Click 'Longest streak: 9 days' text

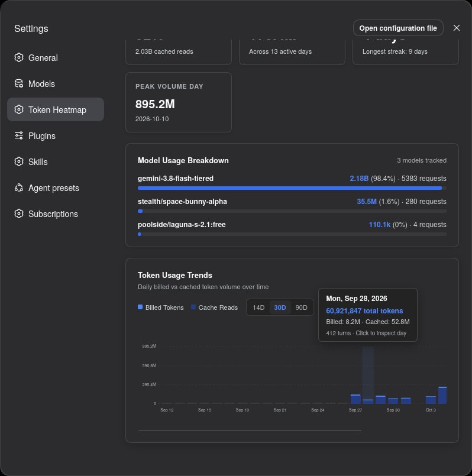click(x=395, y=51)
